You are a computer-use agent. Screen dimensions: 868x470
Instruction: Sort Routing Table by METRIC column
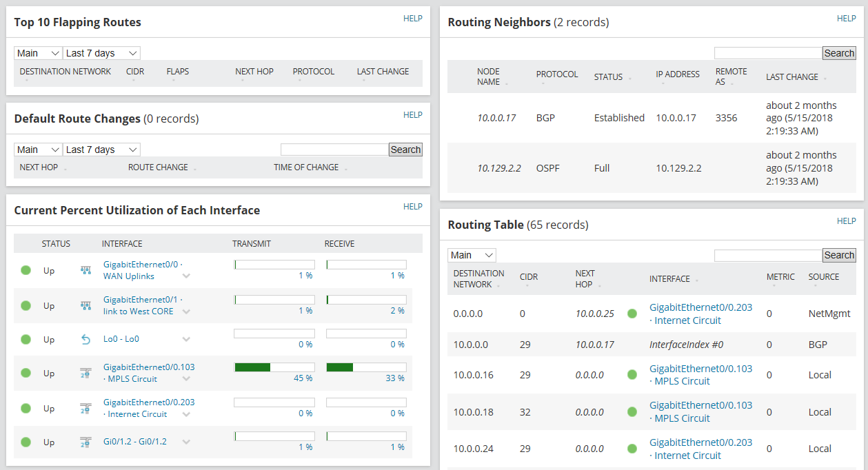point(780,277)
